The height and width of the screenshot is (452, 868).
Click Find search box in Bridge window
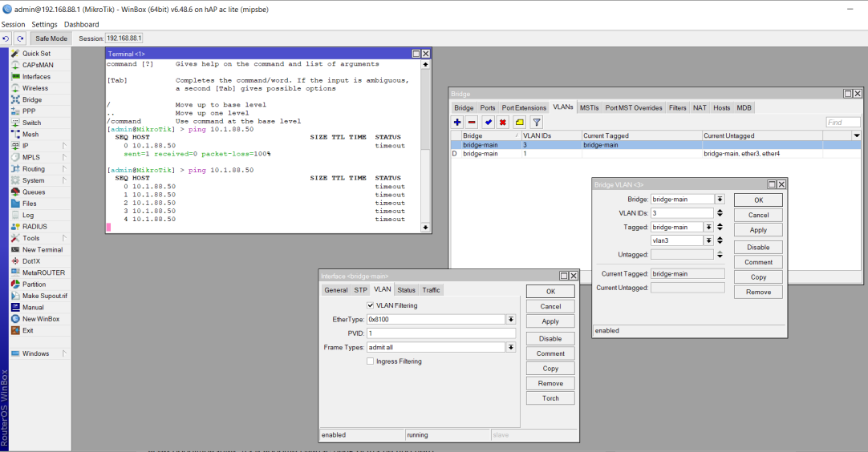[843, 123]
